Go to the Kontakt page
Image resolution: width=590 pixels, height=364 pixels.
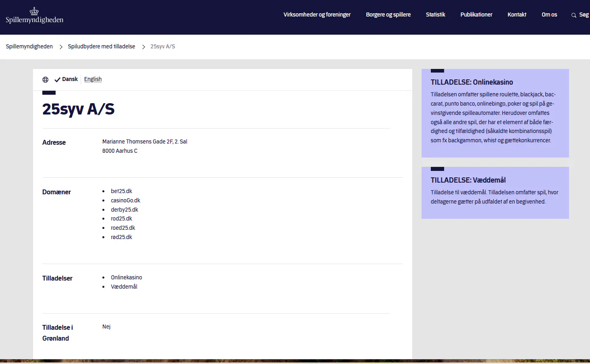point(517,15)
